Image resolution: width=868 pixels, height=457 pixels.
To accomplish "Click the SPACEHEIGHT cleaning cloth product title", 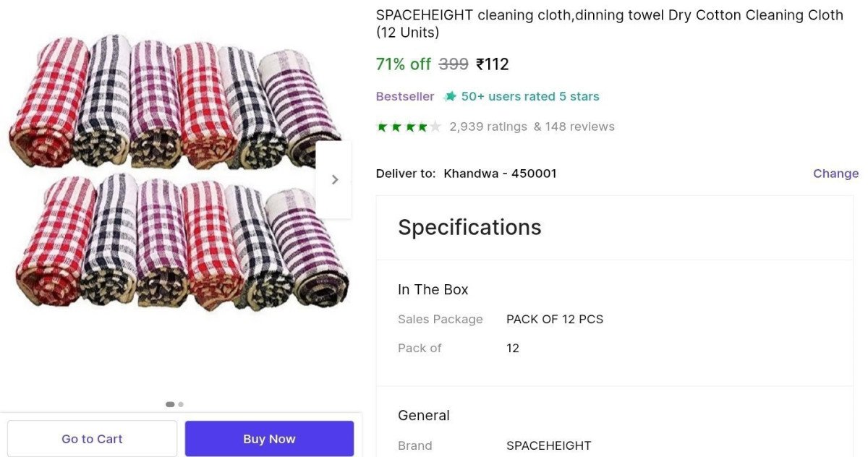I will tap(609, 24).
